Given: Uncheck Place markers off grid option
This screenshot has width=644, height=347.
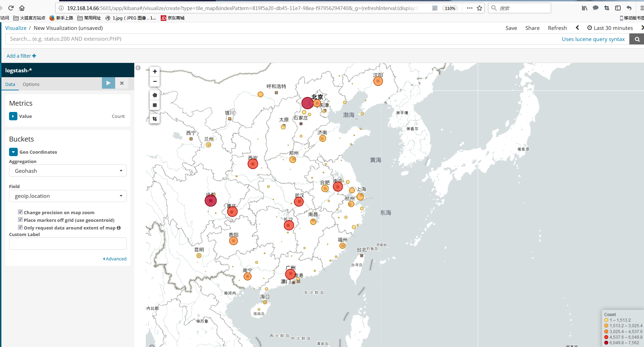Looking at the screenshot, I should pyautogui.click(x=21, y=220).
